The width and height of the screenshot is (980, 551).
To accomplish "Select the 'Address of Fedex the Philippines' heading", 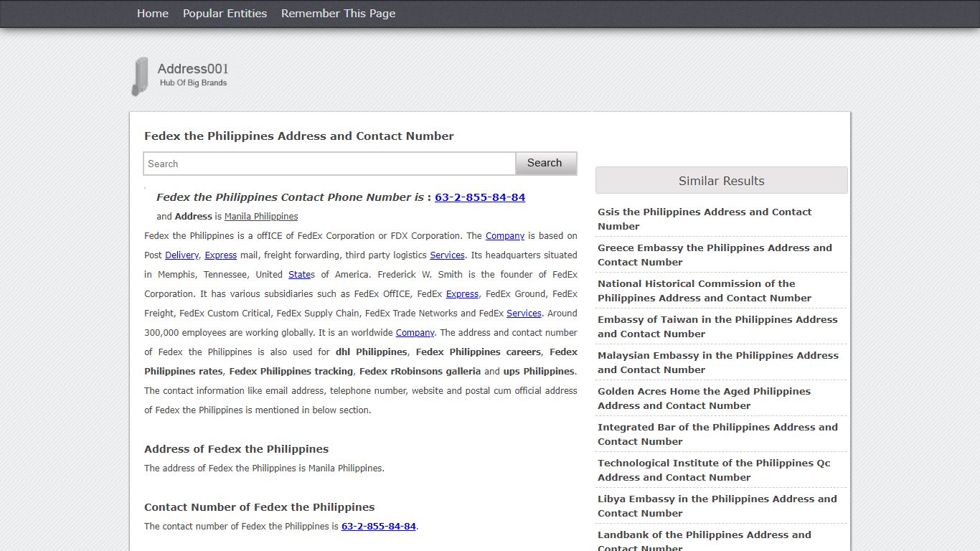I will pyautogui.click(x=236, y=449).
